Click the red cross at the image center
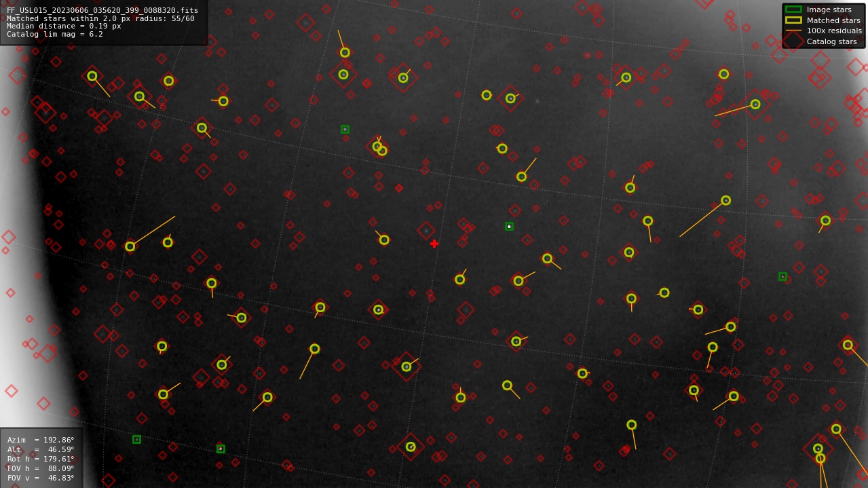 (x=434, y=244)
